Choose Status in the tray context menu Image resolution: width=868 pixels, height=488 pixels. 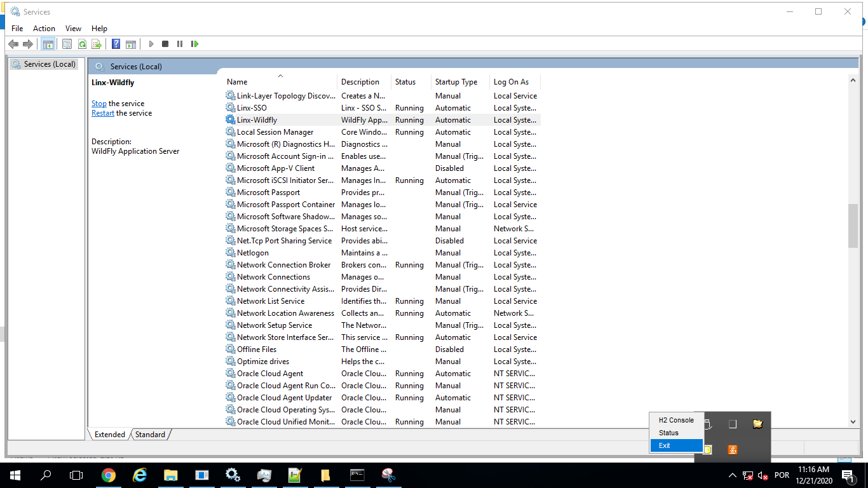coord(676,433)
